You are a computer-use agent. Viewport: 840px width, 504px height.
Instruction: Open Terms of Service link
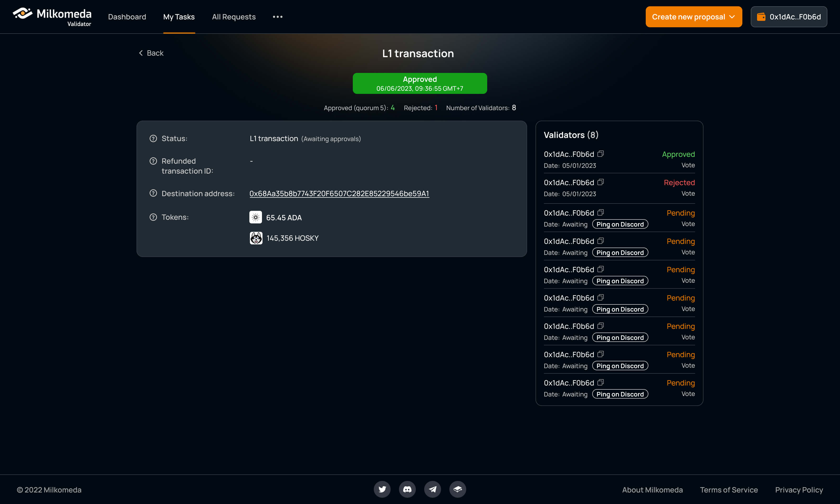[728, 490]
